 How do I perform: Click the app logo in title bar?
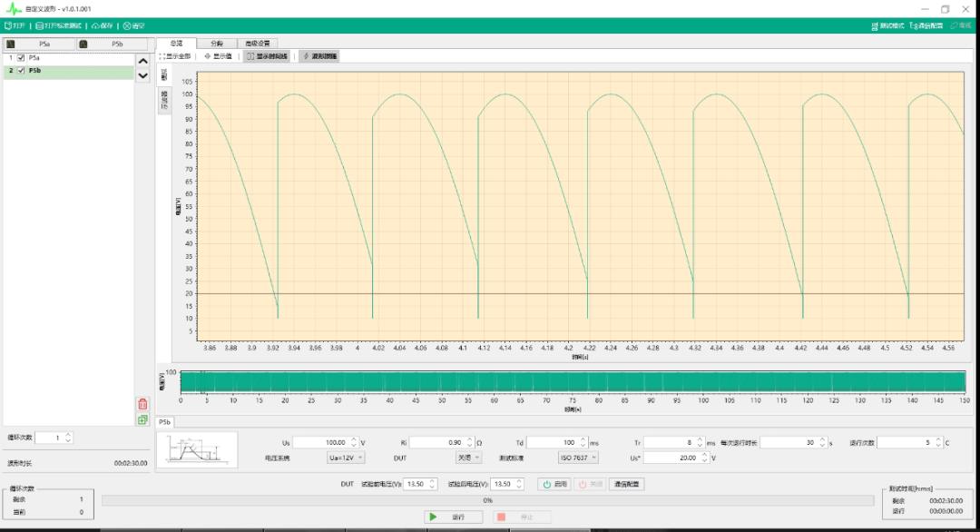(13, 9)
